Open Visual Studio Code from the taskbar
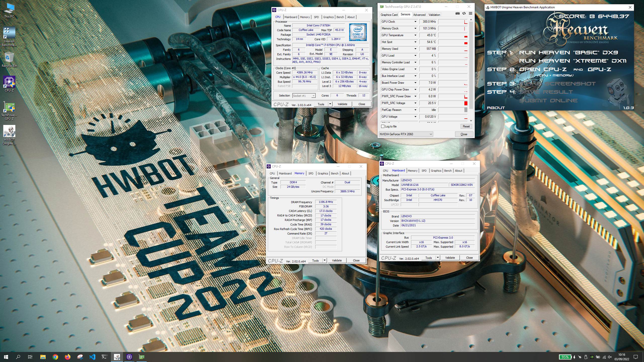 pyautogui.click(x=92, y=357)
